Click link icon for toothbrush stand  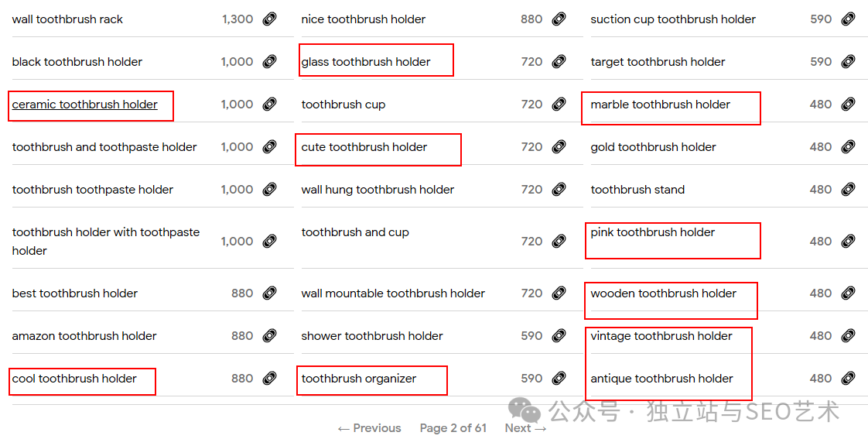pos(848,190)
